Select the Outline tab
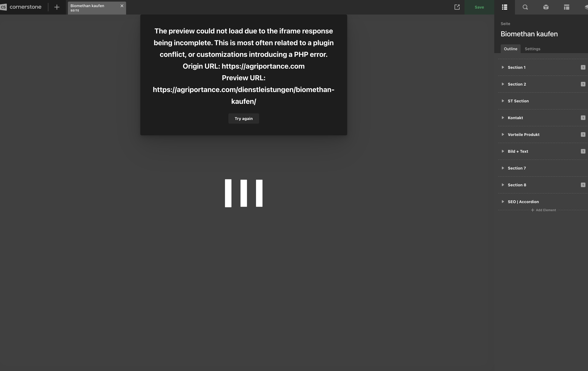Image resolution: width=588 pixels, height=371 pixels. pos(510,49)
